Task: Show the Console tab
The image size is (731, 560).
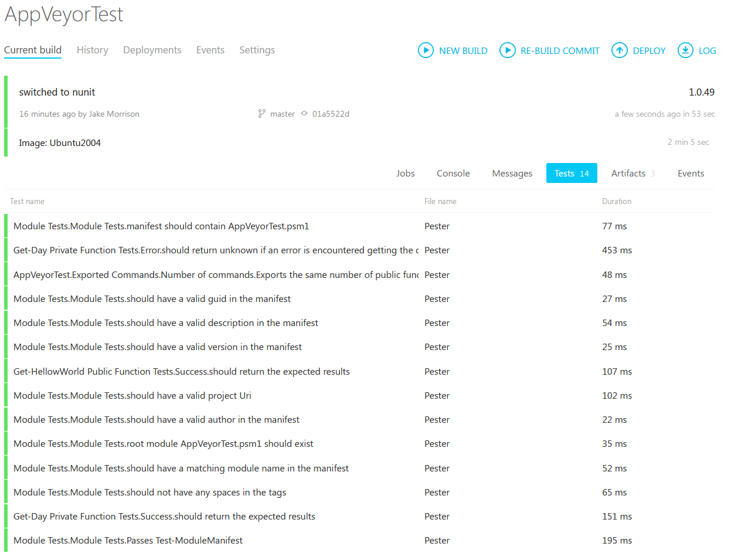Action: click(453, 173)
